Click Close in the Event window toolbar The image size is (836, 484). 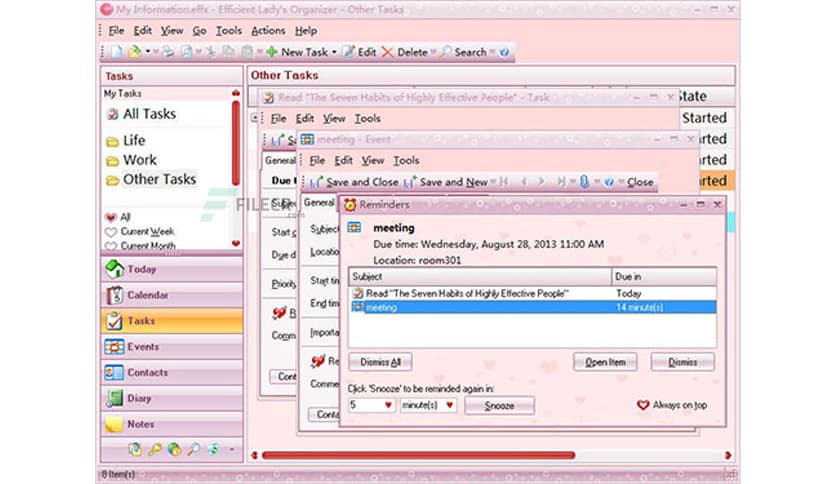(640, 182)
